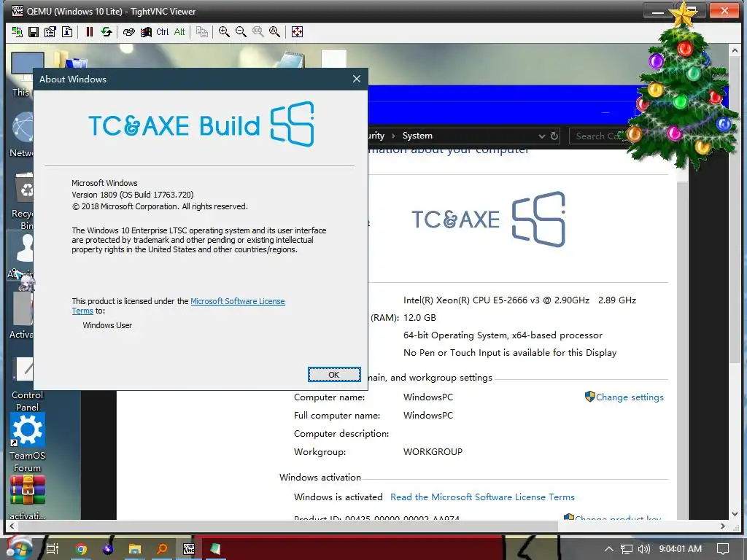
Task: Click the address bar refresh button
Action: tap(554, 136)
